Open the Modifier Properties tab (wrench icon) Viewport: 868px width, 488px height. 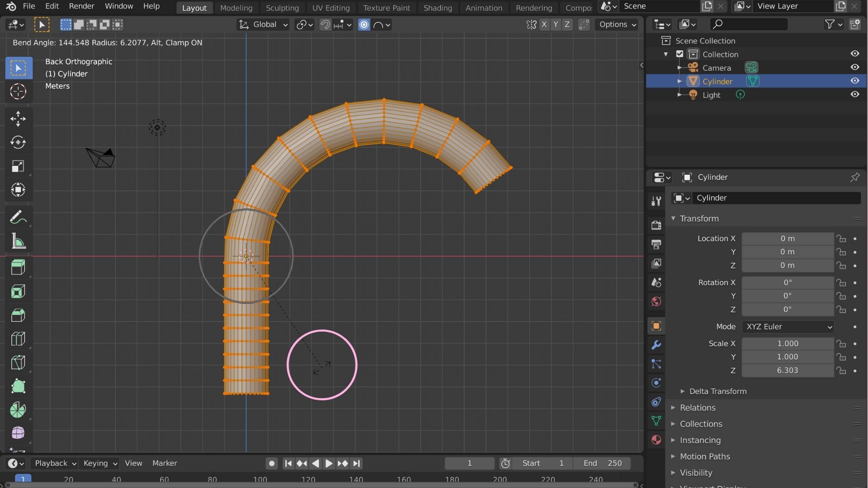pyautogui.click(x=656, y=345)
